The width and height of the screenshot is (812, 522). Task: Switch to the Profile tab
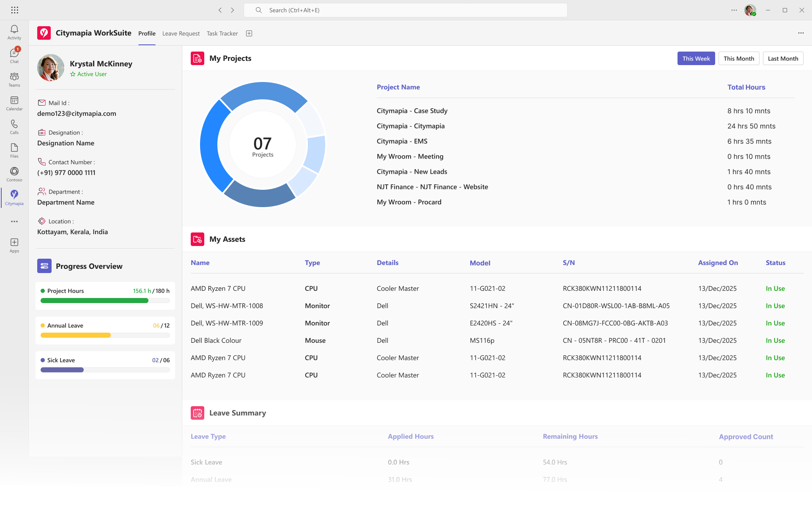[147, 33]
